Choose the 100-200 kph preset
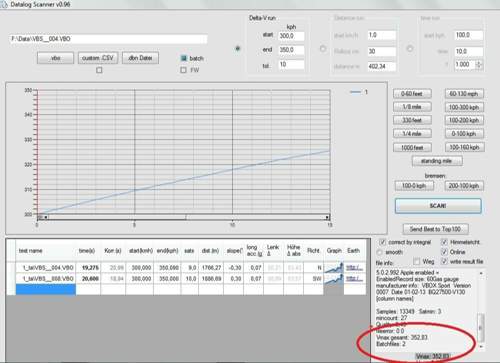Image resolution: width=500 pixels, height=363 pixels. (464, 120)
